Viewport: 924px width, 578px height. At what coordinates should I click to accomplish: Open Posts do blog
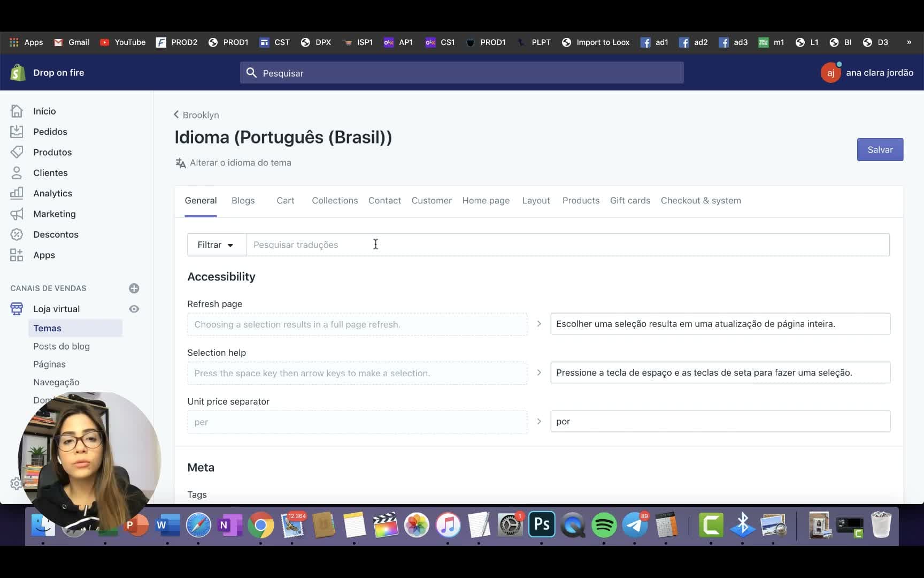(61, 346)
